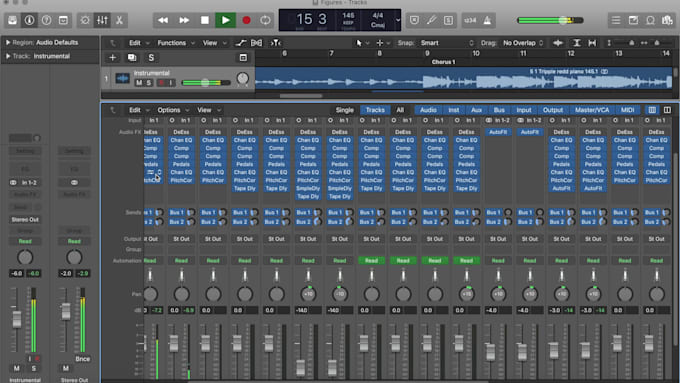The width and height of the screenshot is (680, 383).
Task: Open the Tracks area Edit menu
Action: click(139, 43)
